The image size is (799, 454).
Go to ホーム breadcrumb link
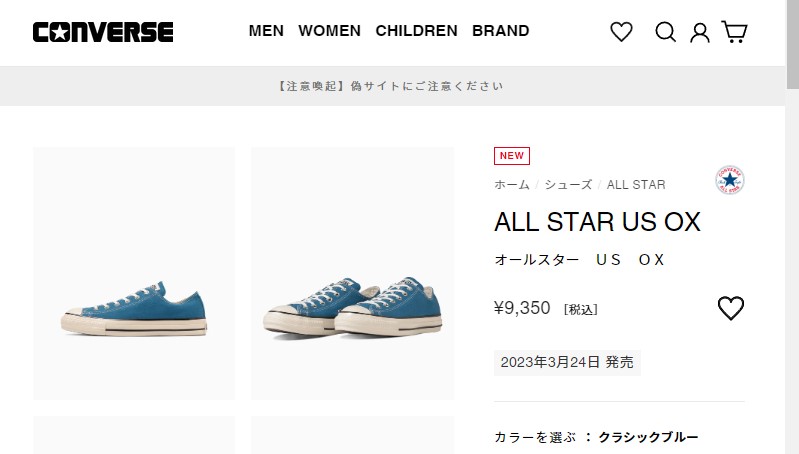512,184
